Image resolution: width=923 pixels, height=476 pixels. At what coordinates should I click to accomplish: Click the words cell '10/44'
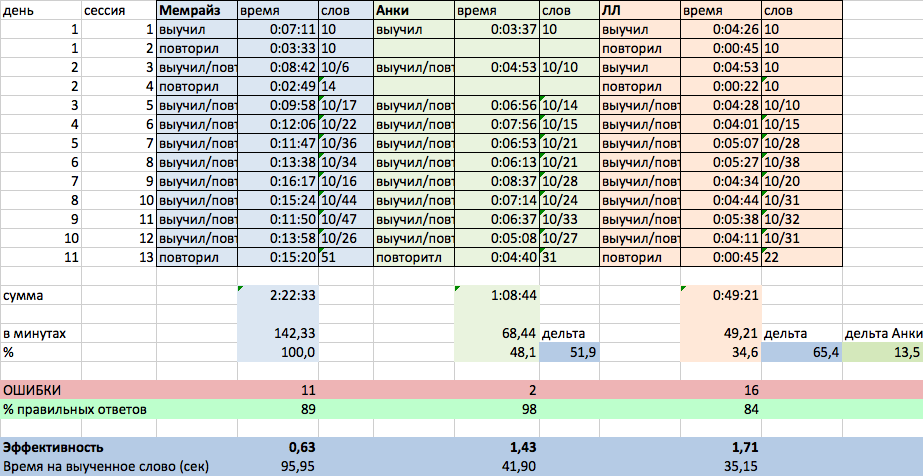[x=346, y=200]
